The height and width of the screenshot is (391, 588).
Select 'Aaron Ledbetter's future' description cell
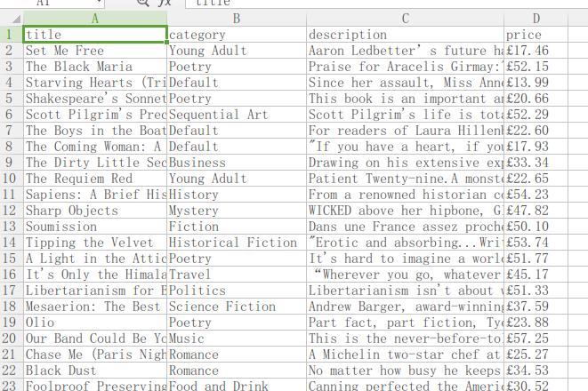click(x=405, y=51)
